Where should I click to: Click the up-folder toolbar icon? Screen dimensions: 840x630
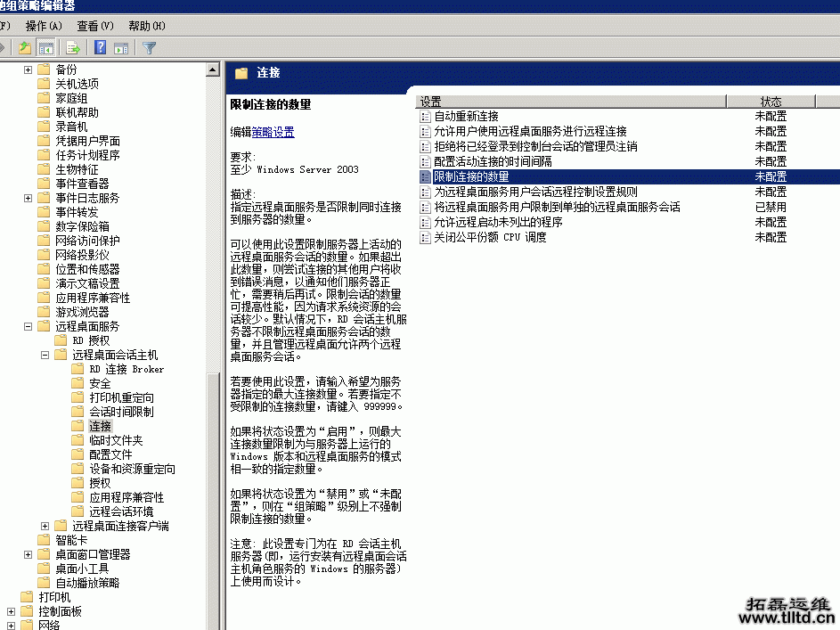tap(25, 46)
